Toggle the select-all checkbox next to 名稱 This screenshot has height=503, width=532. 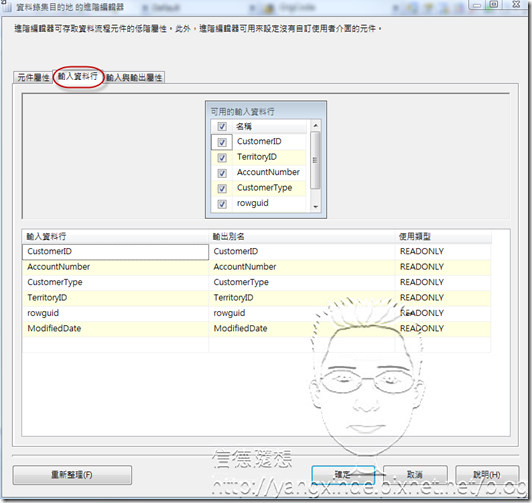point(222,127)
